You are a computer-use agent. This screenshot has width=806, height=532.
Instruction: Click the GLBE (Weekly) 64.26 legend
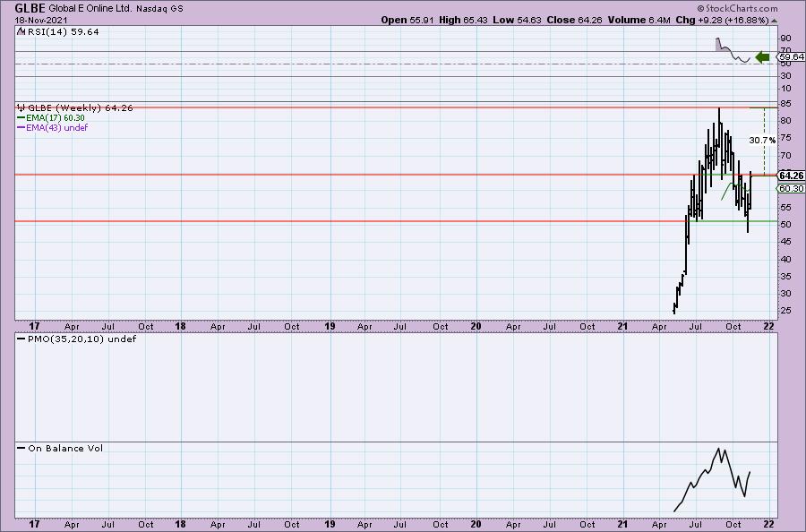coord(81,107)
